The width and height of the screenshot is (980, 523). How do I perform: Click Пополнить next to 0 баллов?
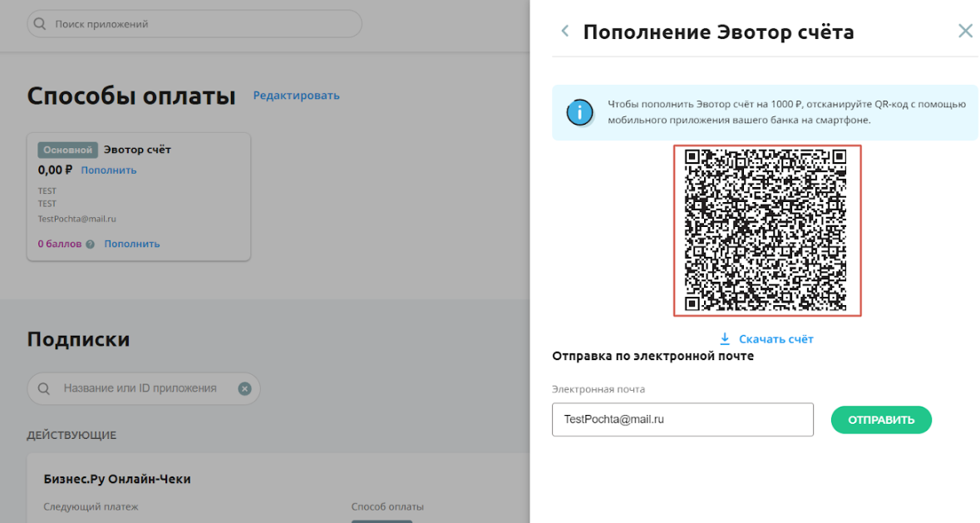[x=132, y=244]
